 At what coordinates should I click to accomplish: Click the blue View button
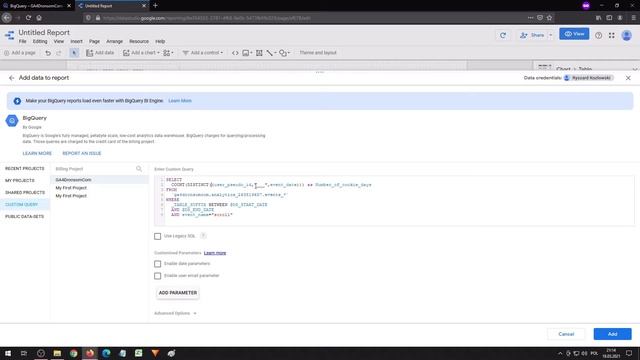point(574,34)
